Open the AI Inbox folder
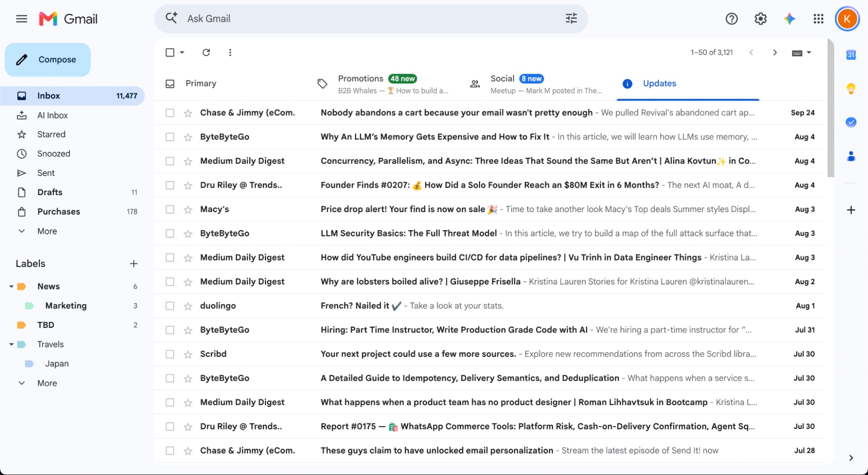Viewport: 868px width, 475px height. (53, 115)
